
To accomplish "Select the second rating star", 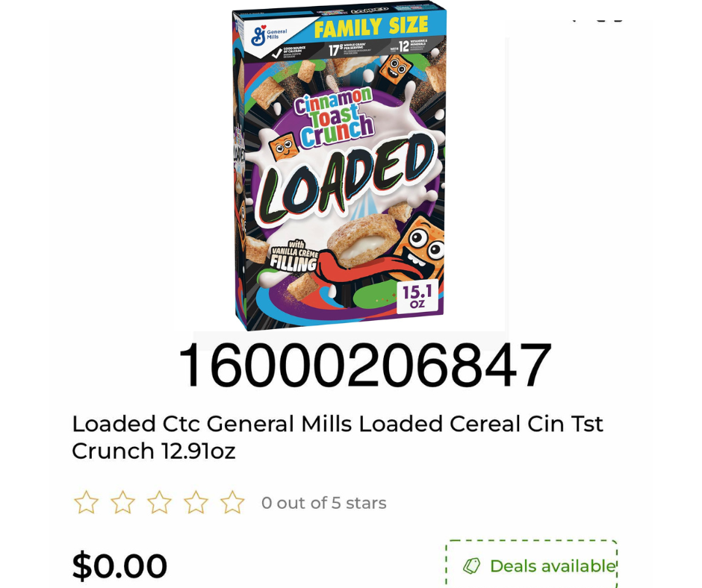I will (122, 502).
